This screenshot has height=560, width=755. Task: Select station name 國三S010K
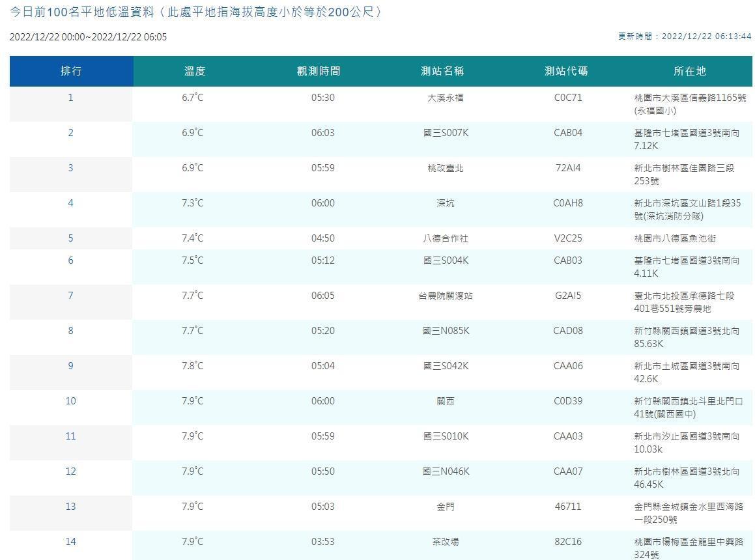[446, 436]
